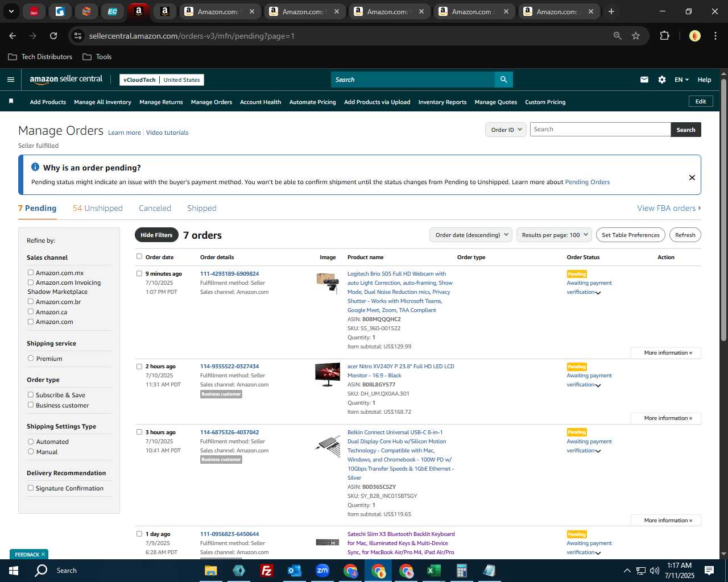The image size is (728, 582).
Task: Open Manage All Inventory menu
Action: (x=102, y=102)
